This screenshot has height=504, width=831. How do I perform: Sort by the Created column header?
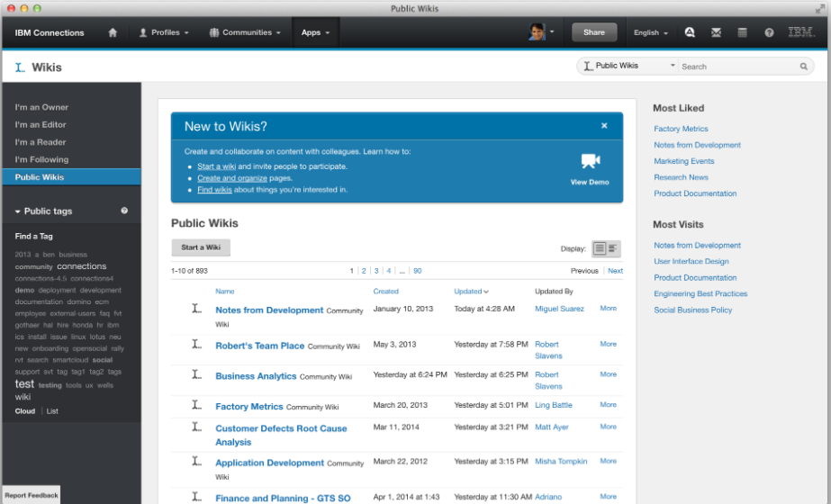pos(386,292)
